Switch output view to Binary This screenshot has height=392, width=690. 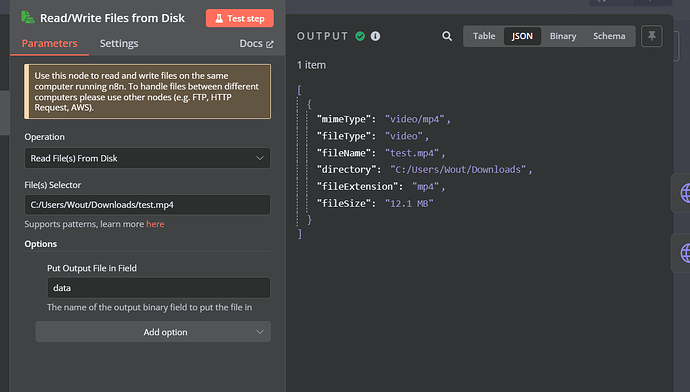coord(563,36)
